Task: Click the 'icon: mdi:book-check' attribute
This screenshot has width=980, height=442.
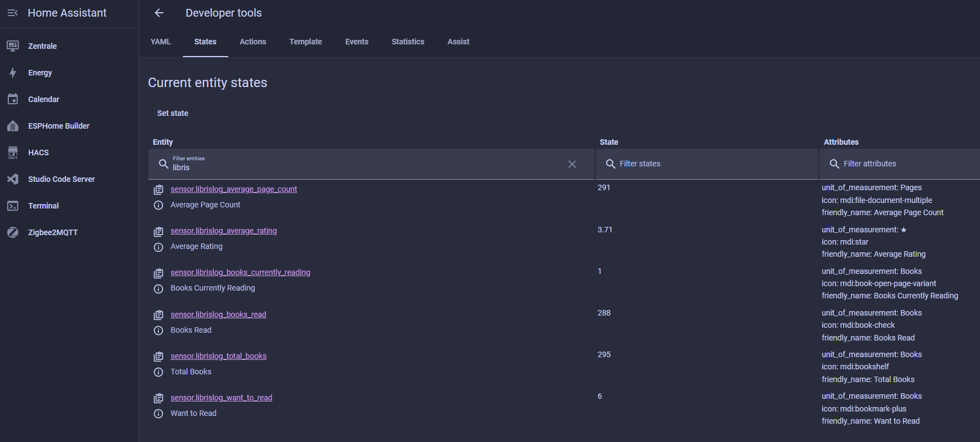Action: 858,325
